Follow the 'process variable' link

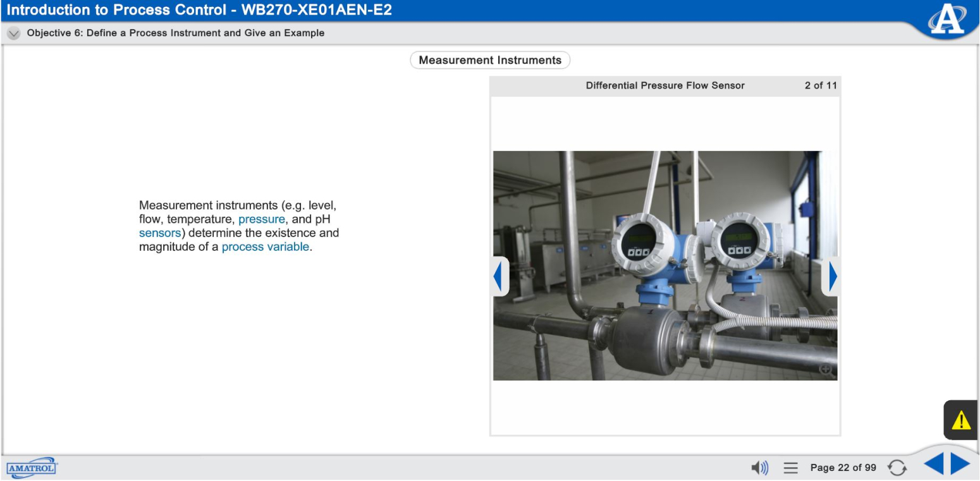265,247
